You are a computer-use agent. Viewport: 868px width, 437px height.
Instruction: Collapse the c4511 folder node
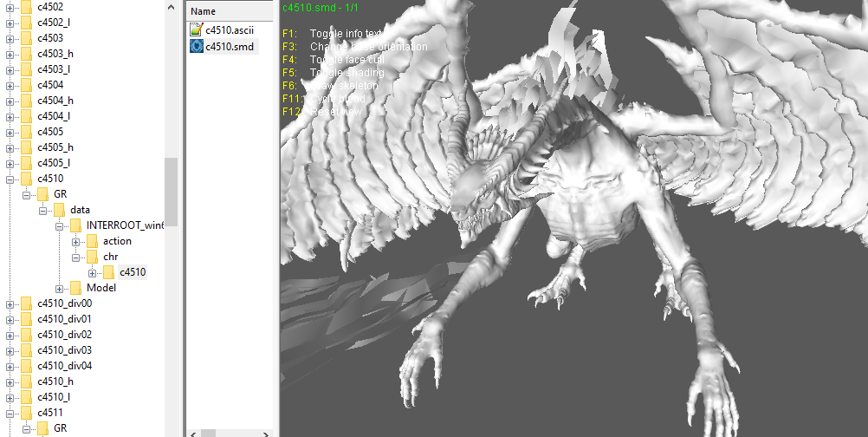10,414
